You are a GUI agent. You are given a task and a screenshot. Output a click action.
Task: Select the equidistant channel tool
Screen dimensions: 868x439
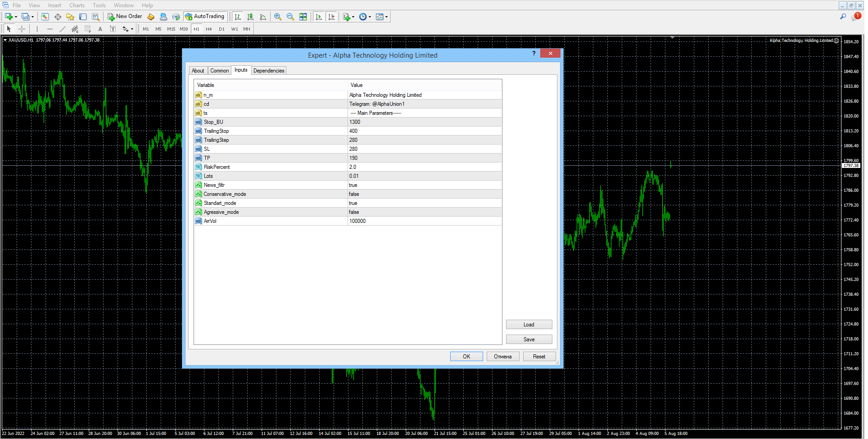tap(75, 29)
